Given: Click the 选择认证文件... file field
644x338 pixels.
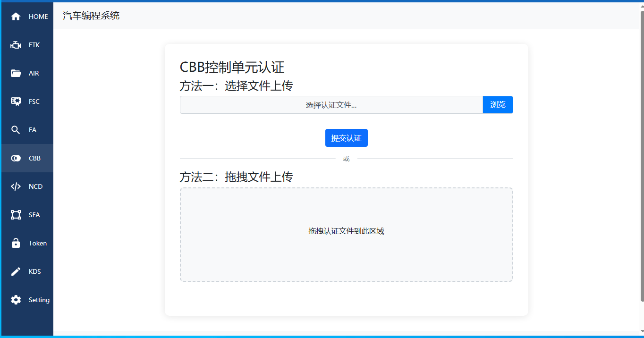Looking at the screenshot, I should [331, 105].
